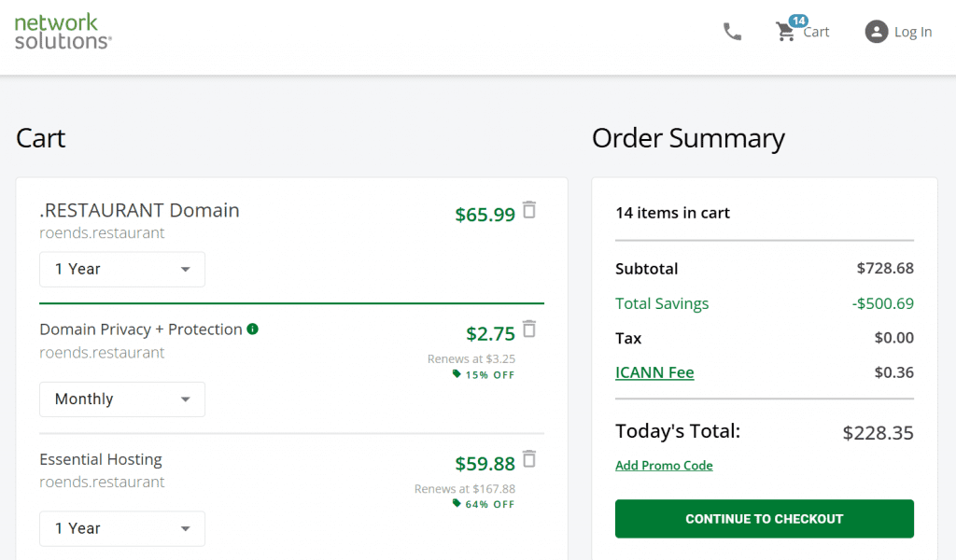Click the 14 items badge on cart
This screenshot has height=560, width=956.
pos(798,21)
